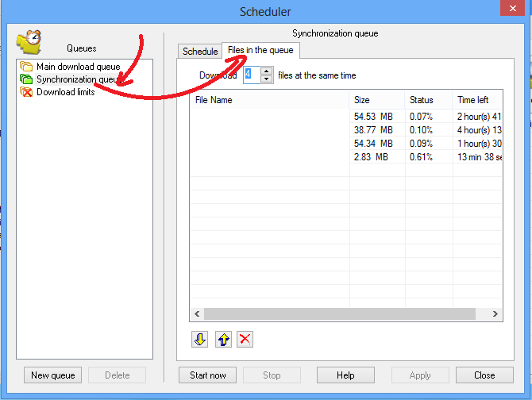Click the Main download queue folder icon
The width and height of the screenshot is (532, 400).
pyautogui.click(x=26, y=66)
